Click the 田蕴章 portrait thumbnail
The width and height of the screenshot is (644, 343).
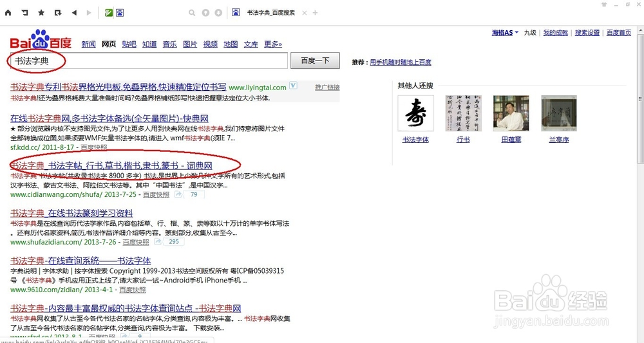511,113
